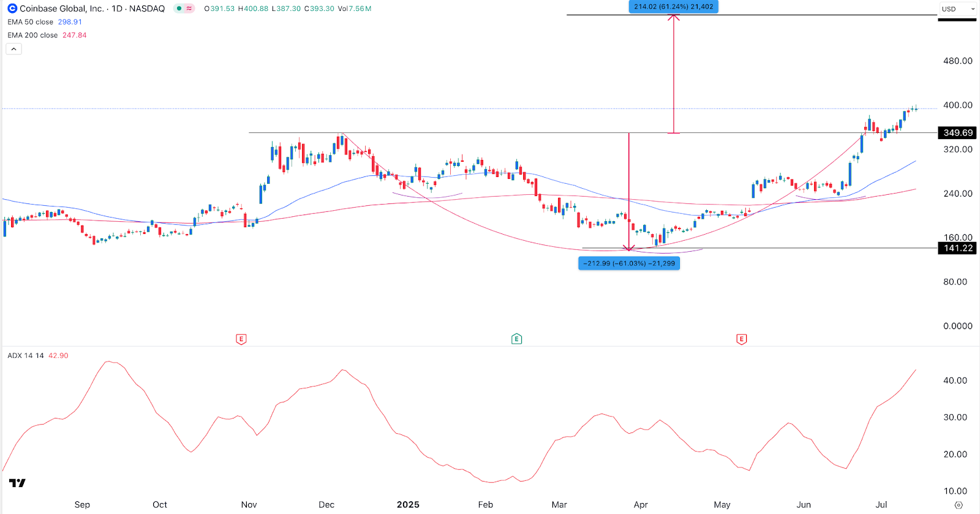Click the 1D interval text in title
980x514 pixels.
(x=117, y=9)
